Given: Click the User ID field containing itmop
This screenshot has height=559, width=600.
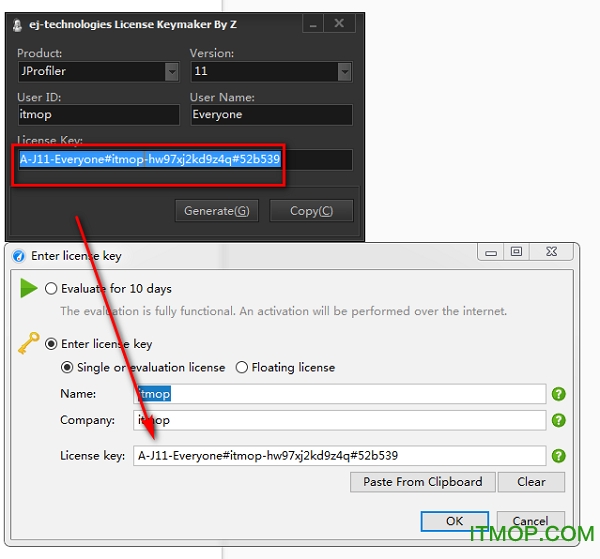Looking at the screenshot, I should tap(98, 115).
